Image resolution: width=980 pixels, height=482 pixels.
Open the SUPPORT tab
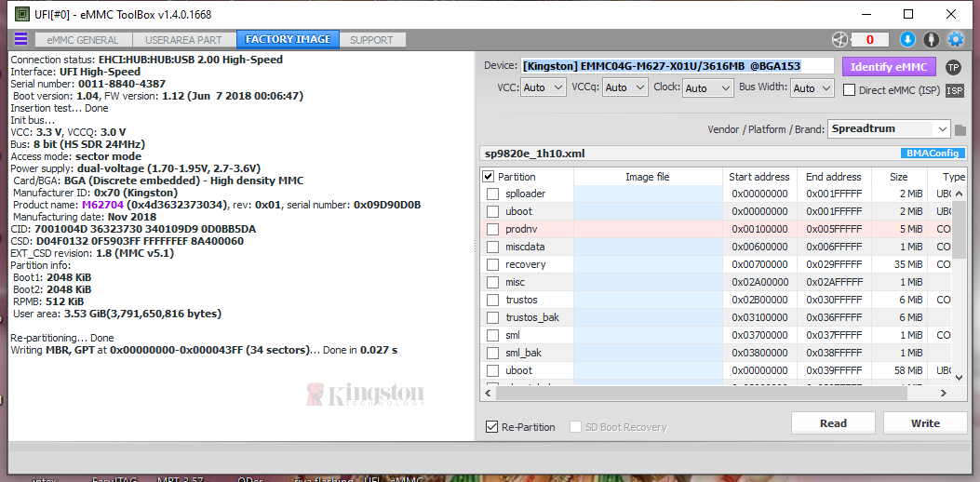click(x=372, y=40)
